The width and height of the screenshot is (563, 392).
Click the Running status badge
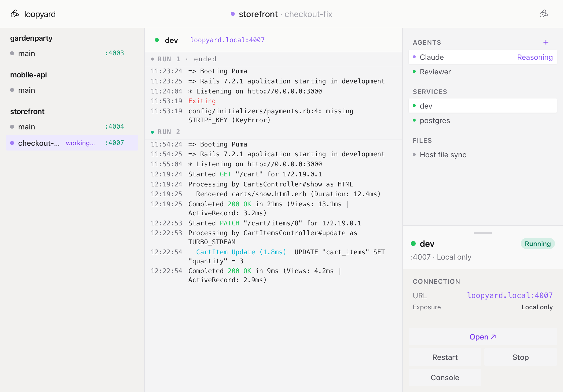(538, 243)
